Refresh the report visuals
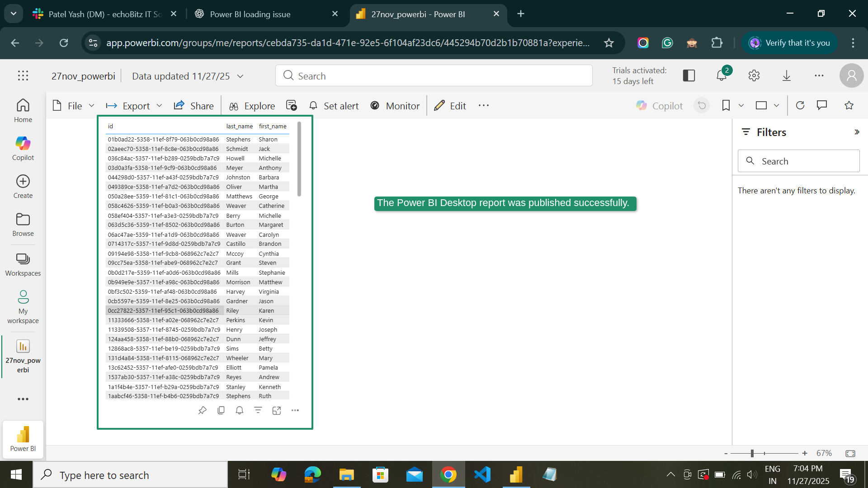 click(x=800, y=105)
